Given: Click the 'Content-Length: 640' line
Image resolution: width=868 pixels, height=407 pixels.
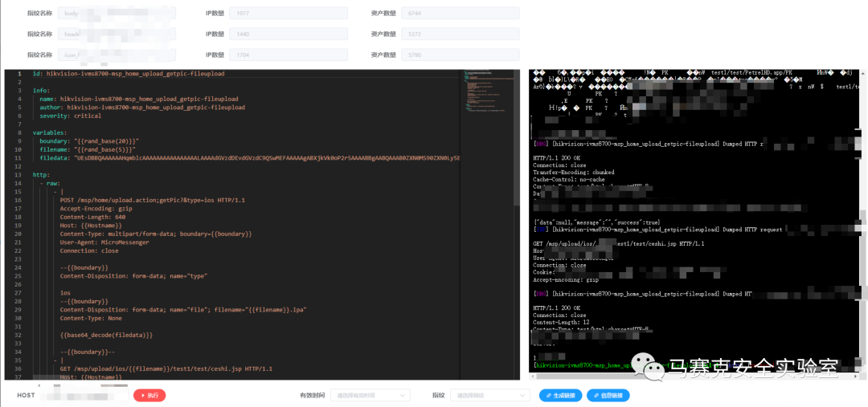Looking at the screenshot, I should click(x=92, y=217).
